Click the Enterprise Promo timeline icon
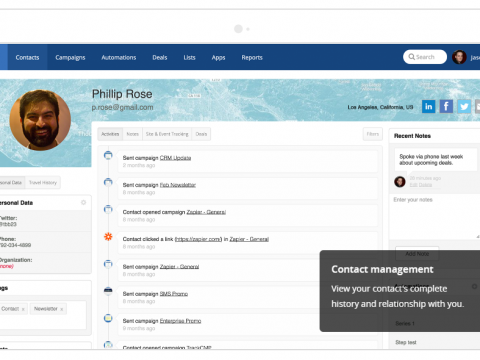The width and height of the screenshot is (480, 360). click(108, 318)
